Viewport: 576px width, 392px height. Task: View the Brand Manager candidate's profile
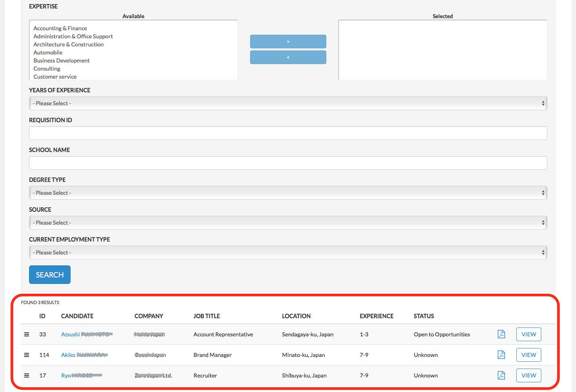tap(528, 355)
